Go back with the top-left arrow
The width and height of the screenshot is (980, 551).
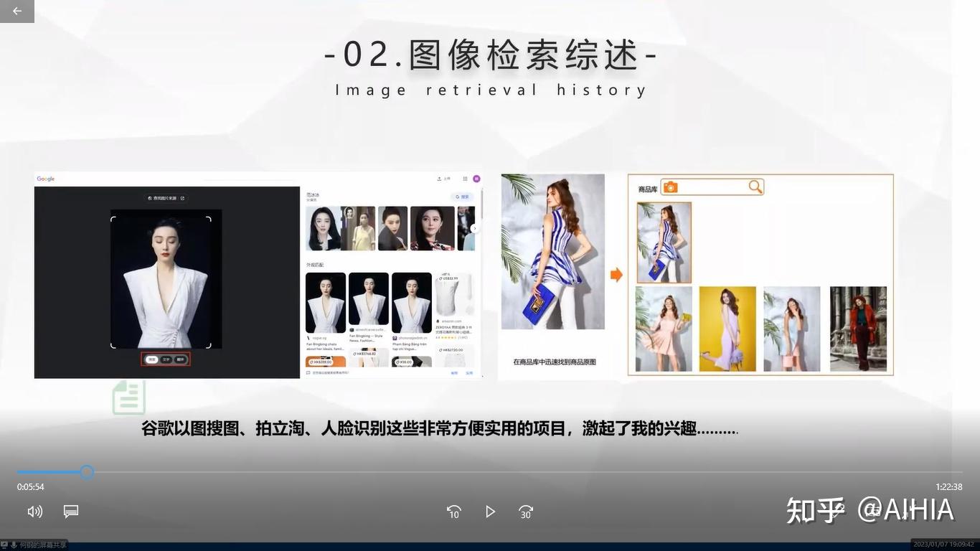tap(17, 11)
